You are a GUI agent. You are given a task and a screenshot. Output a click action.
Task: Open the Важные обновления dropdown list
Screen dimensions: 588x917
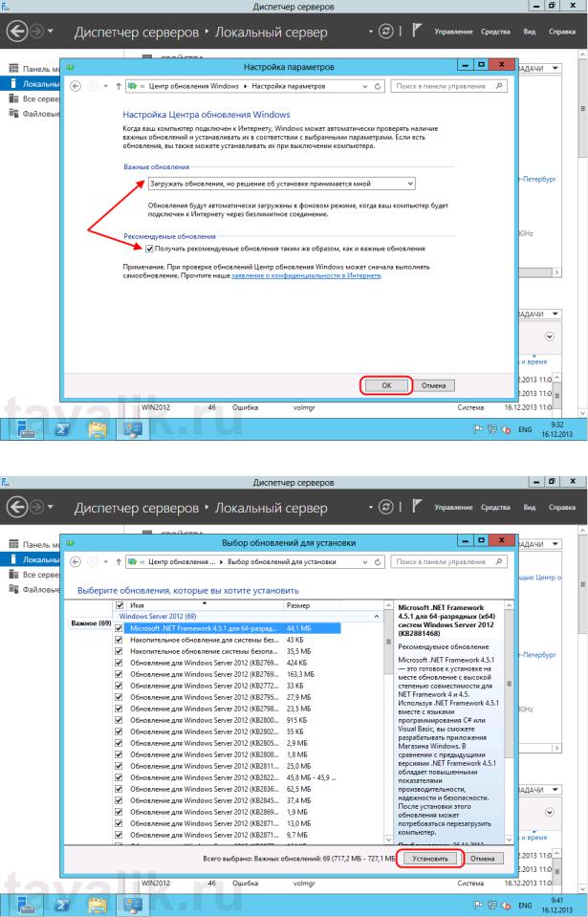pyautogui.click(x=282, y=184)
